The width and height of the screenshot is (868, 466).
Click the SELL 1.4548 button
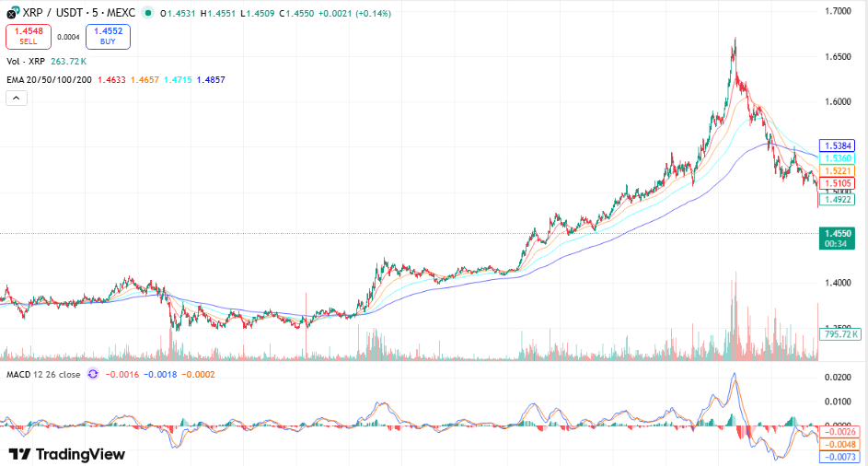(x=29, y=37)
